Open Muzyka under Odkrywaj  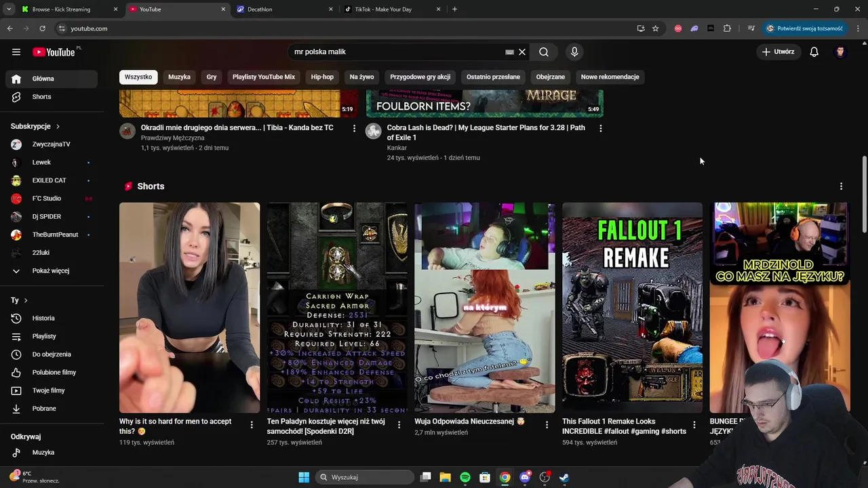point(52,452)
